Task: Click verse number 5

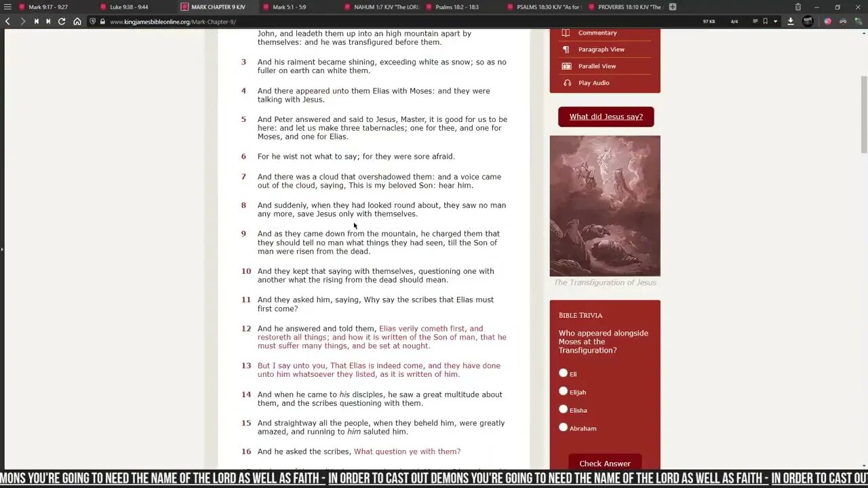Action: tap(244, 119)
